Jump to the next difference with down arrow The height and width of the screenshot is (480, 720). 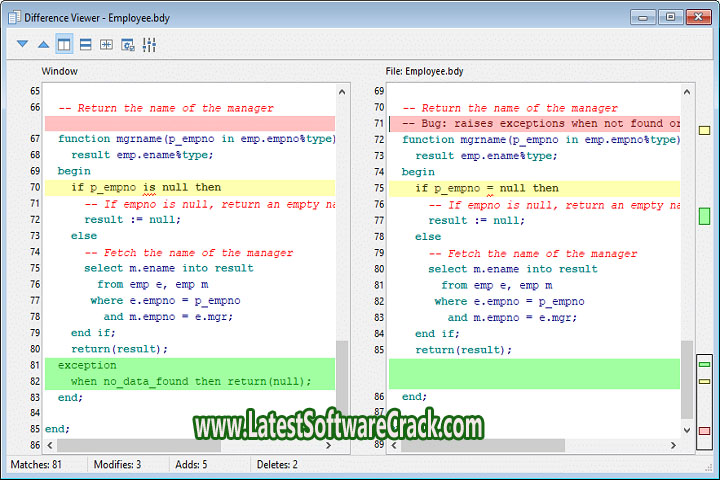[x=22, y=44]
